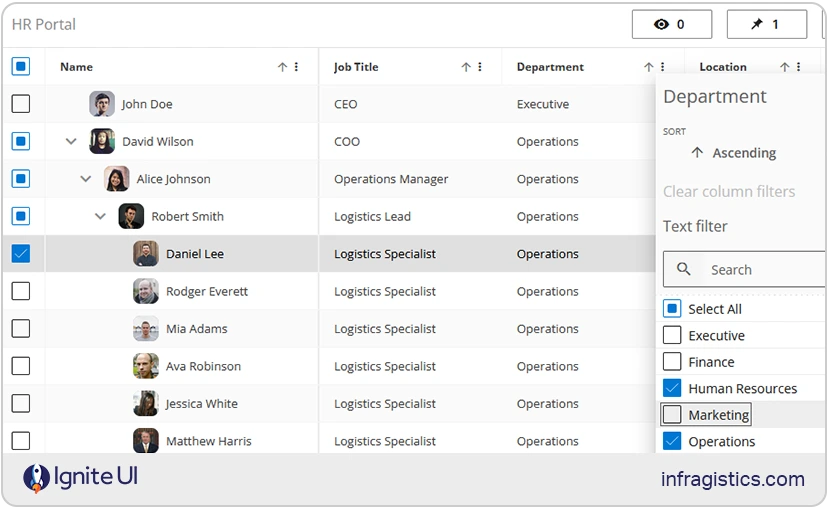This screenshot has width=828, height=509.
Task: Uncheck the Human Resources filter checkbox
Action: point(672,388)
